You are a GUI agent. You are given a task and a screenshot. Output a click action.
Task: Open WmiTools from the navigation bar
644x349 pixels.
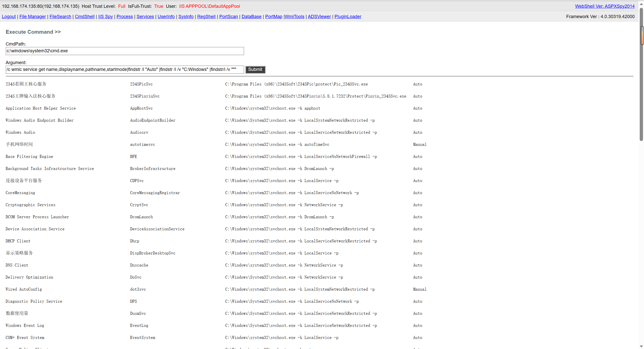tap(295, 17)
